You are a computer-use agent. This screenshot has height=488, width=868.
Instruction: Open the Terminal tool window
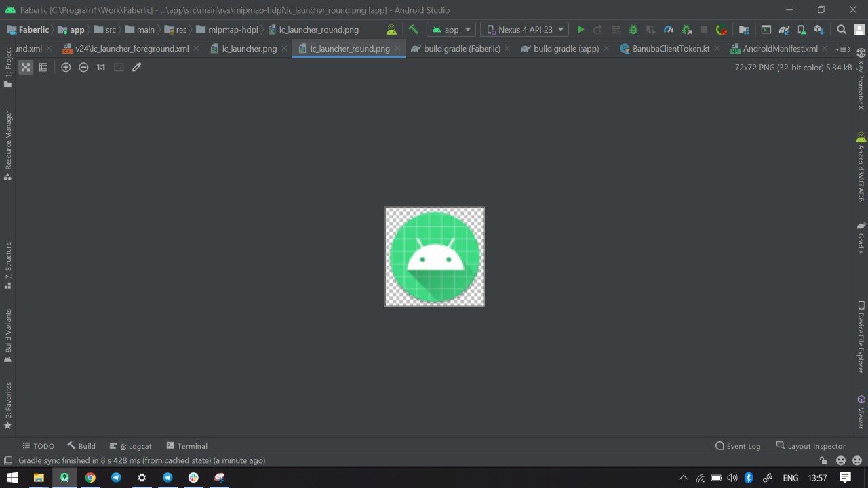(x=187, y=446)
